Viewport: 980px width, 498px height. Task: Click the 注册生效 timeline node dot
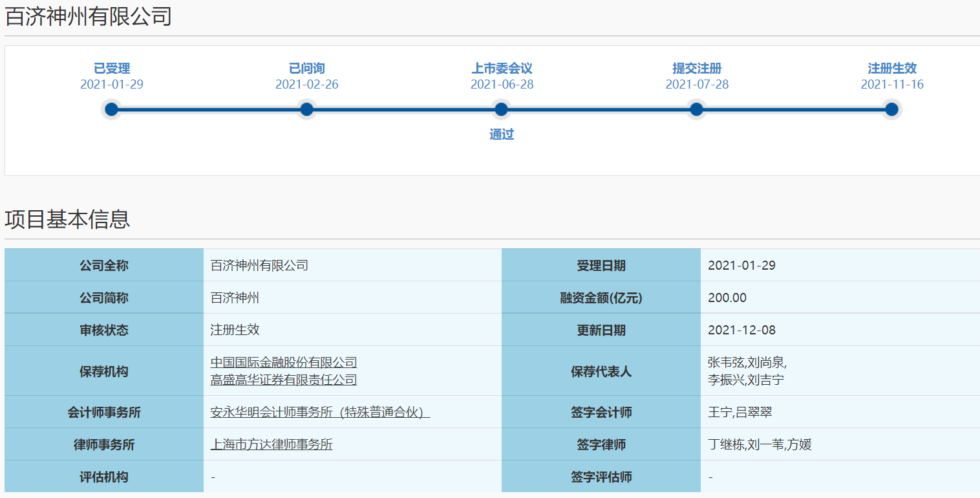(892, 109)
